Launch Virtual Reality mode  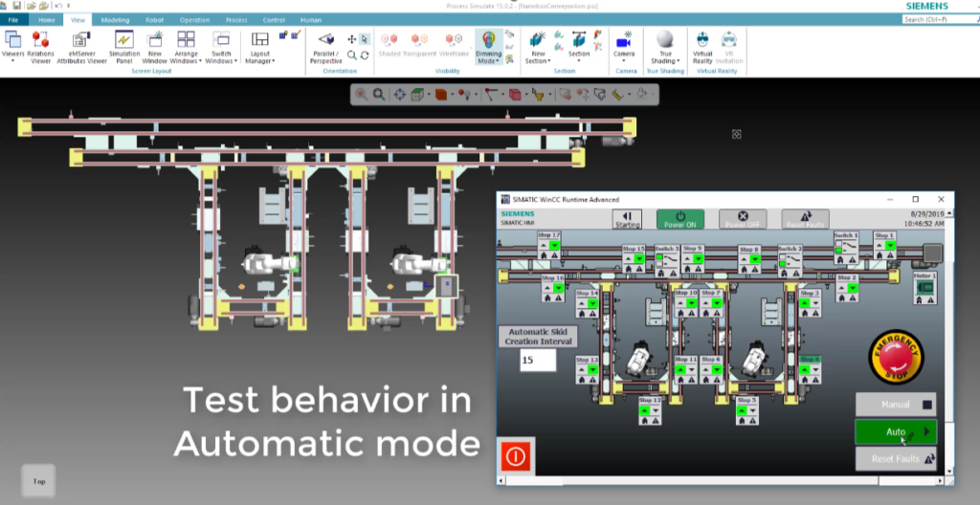[702, 48]
